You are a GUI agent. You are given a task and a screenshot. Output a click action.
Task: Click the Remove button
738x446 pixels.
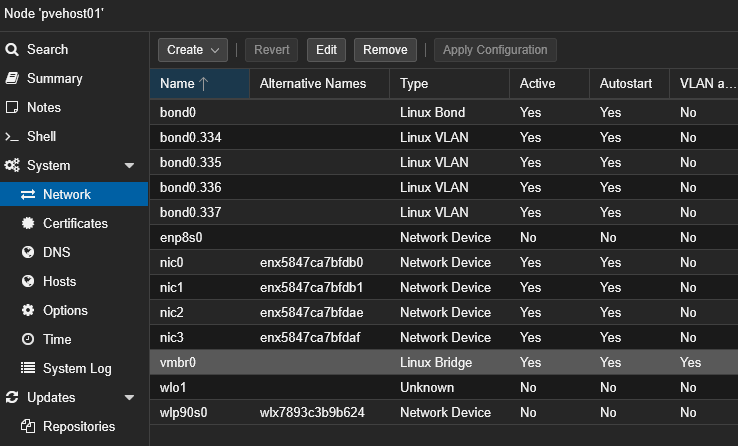[385, 50]
